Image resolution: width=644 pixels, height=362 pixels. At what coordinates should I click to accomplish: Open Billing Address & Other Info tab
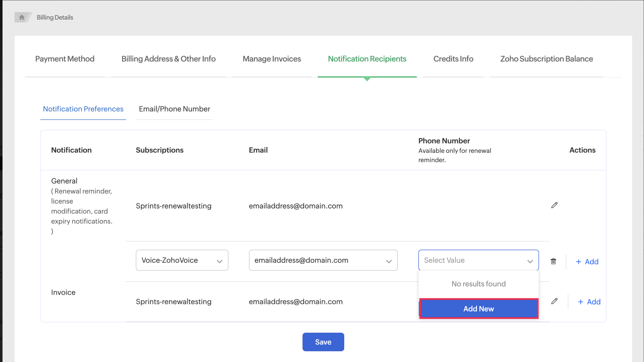(168, 59)
